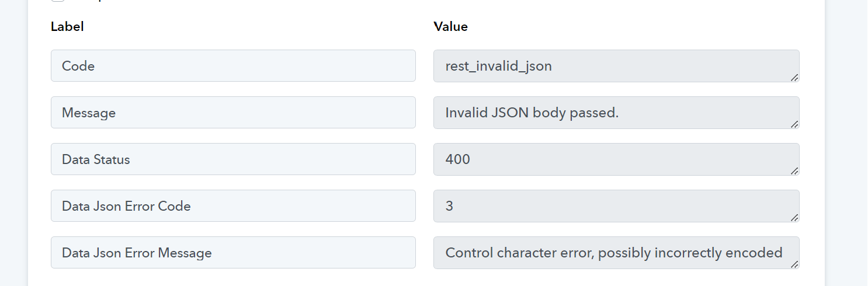The width and height of the screenshot is (868, 286).
Task: Click the Label column heading
Action: [67, 26]
